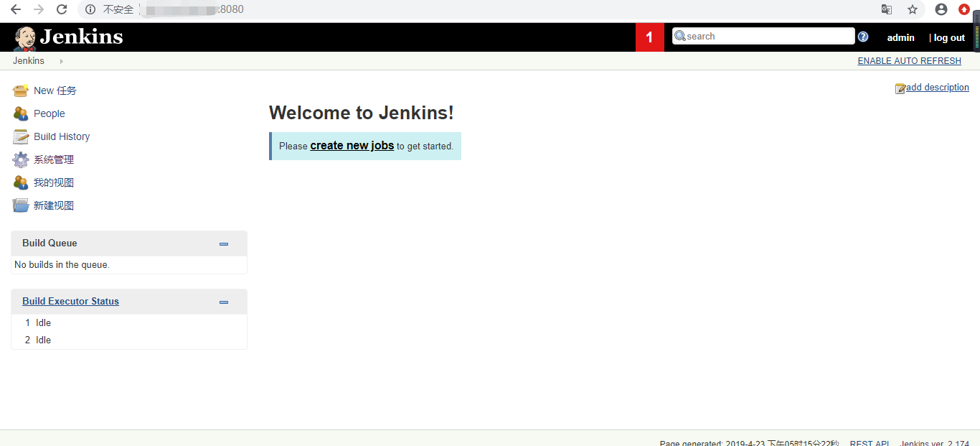
Task: Click the Jenkins title text in header
Action: coord(81,37)
